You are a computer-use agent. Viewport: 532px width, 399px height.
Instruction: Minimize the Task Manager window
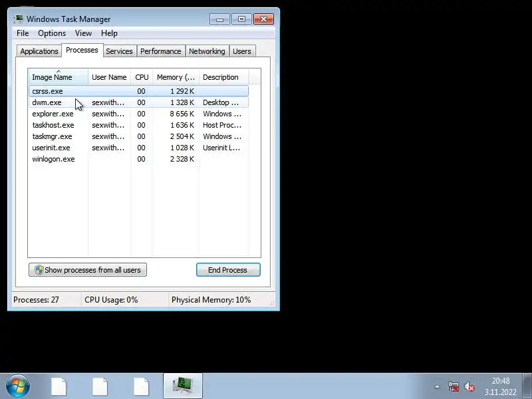click(220, 19)
